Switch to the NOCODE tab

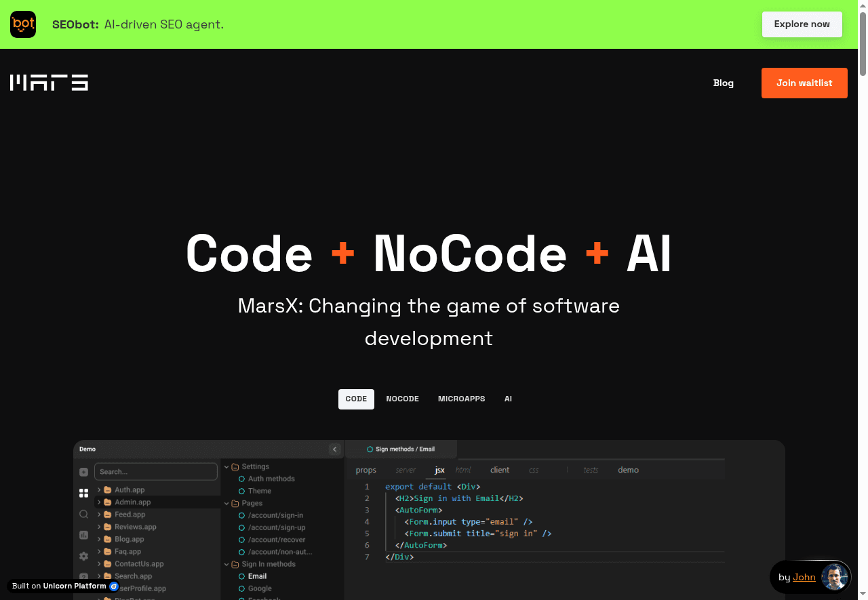(x=402, y=399)
